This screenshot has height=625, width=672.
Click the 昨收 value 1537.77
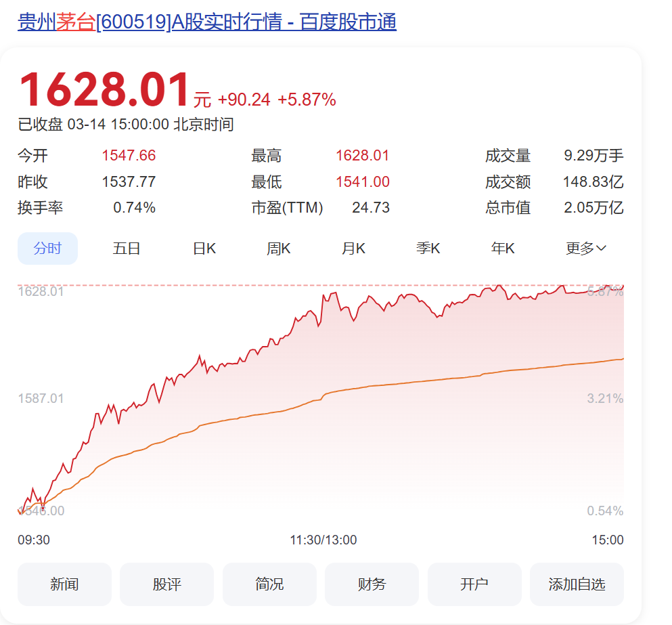(129, 181)
